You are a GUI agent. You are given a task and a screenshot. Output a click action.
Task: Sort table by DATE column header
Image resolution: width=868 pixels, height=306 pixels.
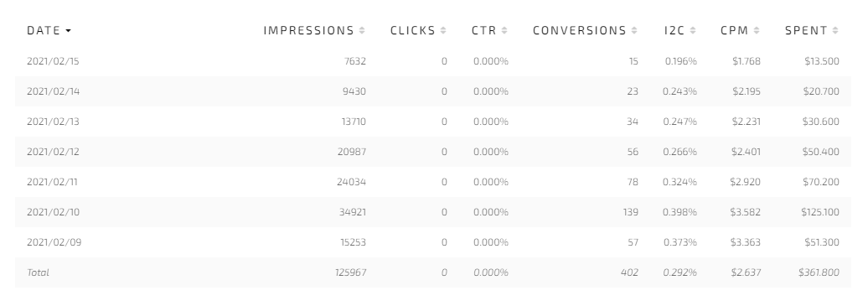[x=44, y=30]
